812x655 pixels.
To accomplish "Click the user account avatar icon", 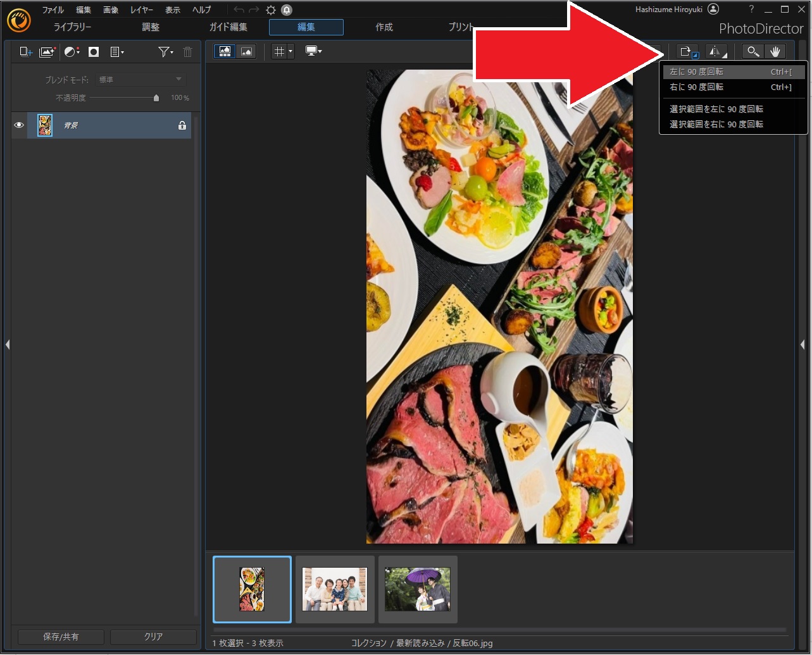I will [713, 9].
